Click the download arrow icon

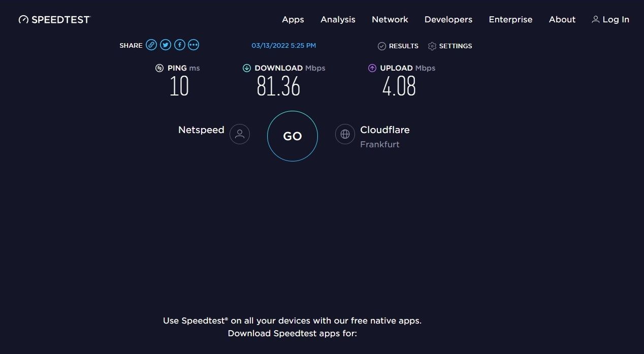pos(247,68)
